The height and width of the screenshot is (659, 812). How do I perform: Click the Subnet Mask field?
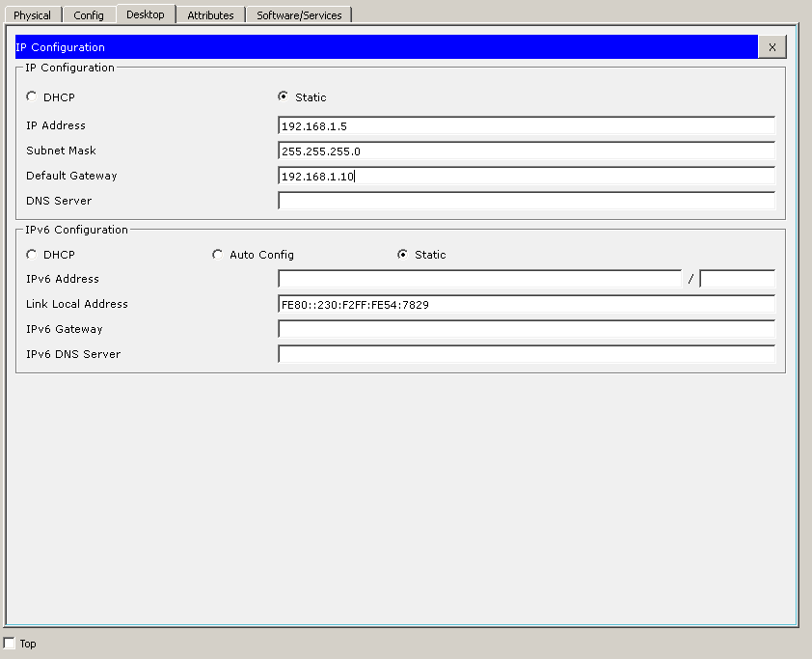pyautogui.click(x=527, y=151)
